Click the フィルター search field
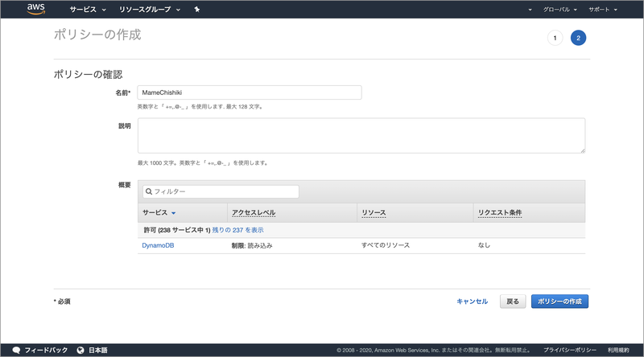 click(221, 191)
